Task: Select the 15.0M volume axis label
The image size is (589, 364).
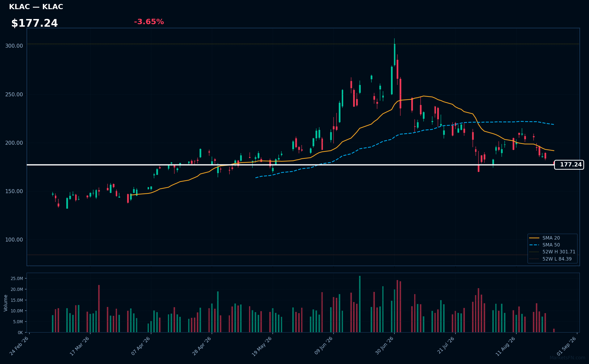Action: tap(17, 300)
